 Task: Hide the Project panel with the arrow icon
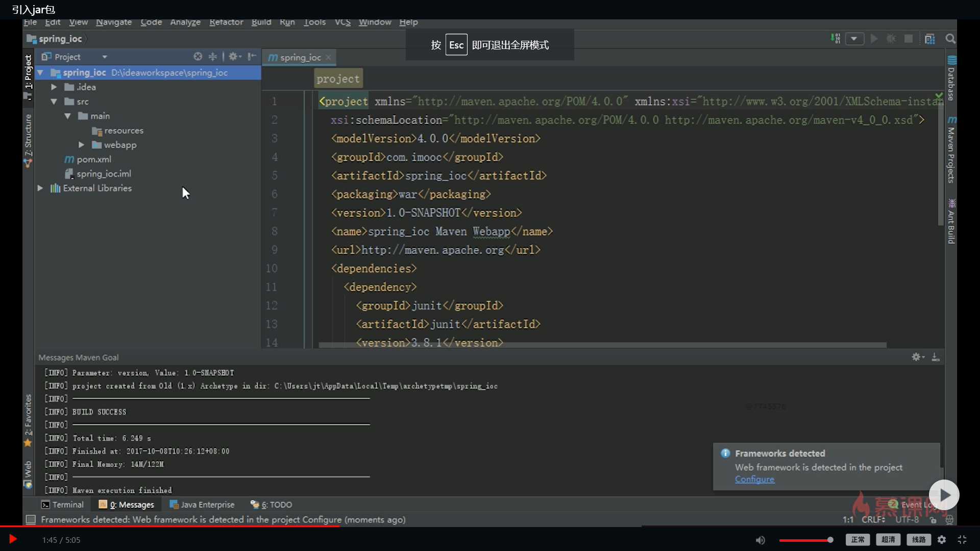252,57
